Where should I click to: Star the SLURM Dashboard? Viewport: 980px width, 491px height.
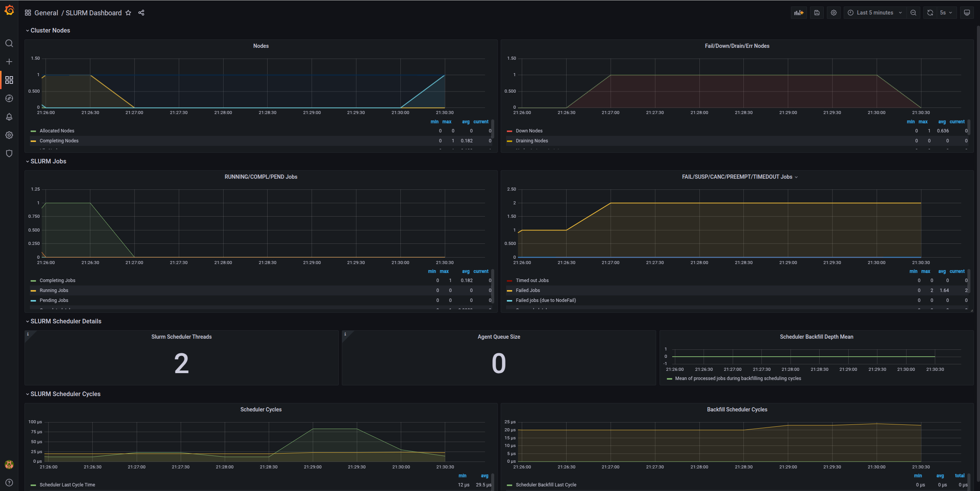point(128,13)
